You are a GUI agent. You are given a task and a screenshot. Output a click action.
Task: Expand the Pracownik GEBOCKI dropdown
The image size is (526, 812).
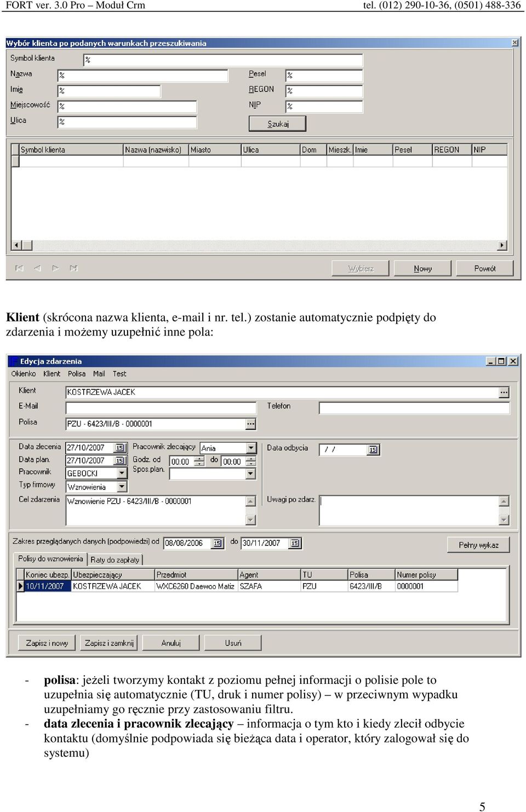(122, 473)
